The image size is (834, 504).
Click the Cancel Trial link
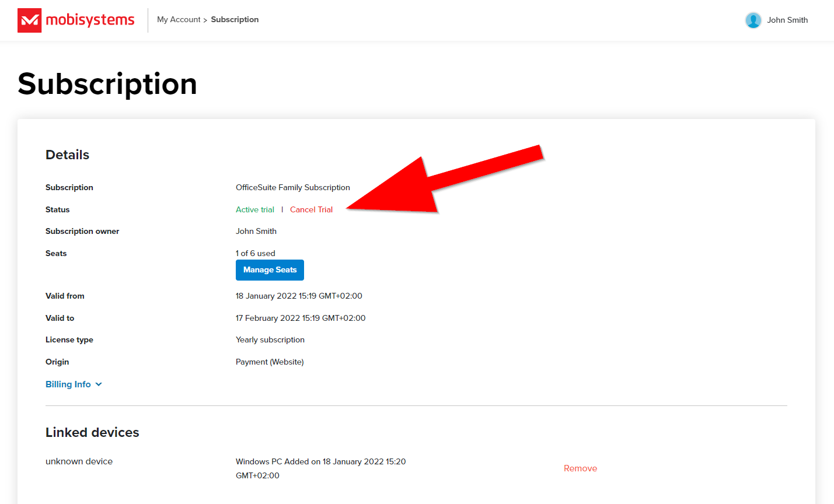point(311,209)
